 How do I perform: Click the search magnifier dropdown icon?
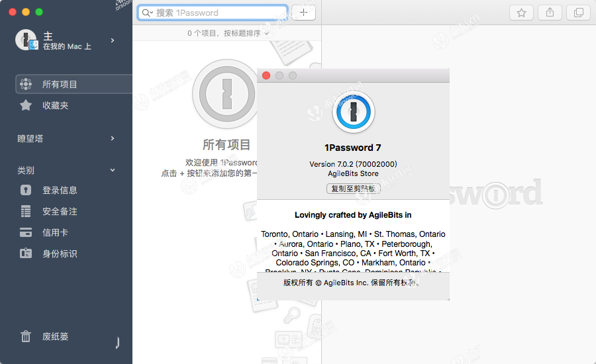(147, 13)
